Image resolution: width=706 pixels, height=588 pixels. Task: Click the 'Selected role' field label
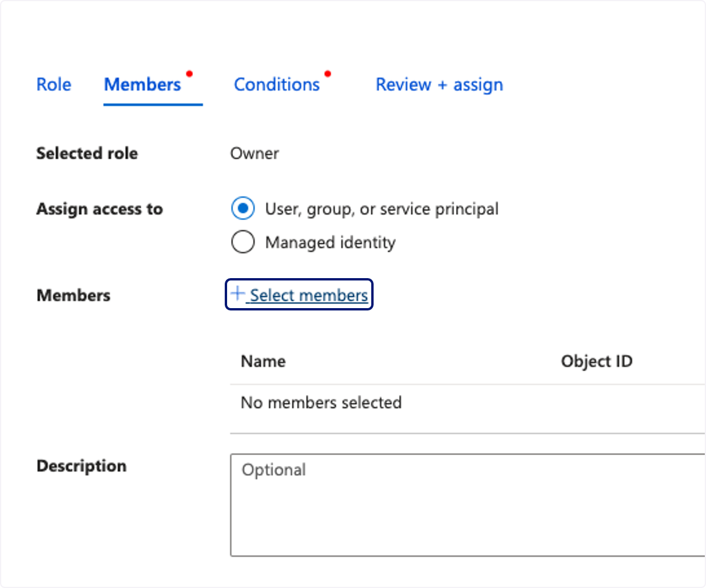87,153
